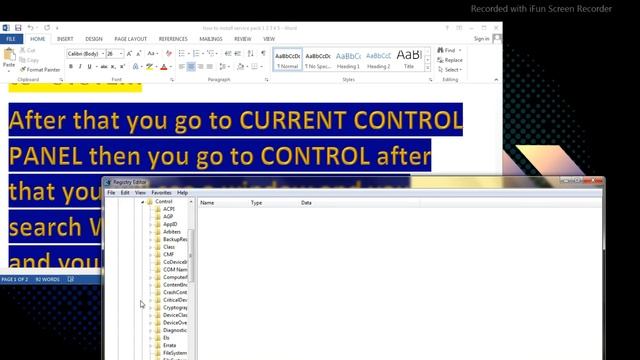
Task: Click the proofing icon in Word's status bar
Action: 71,280
